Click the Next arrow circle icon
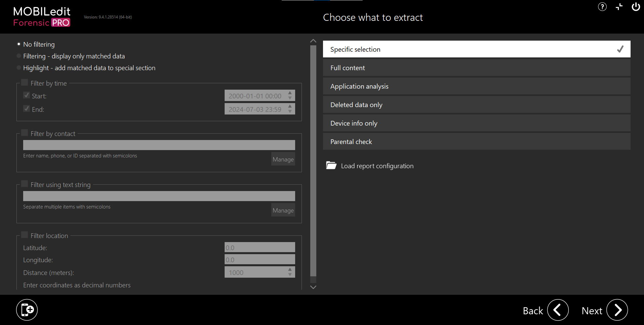 [x=617, y=310]
